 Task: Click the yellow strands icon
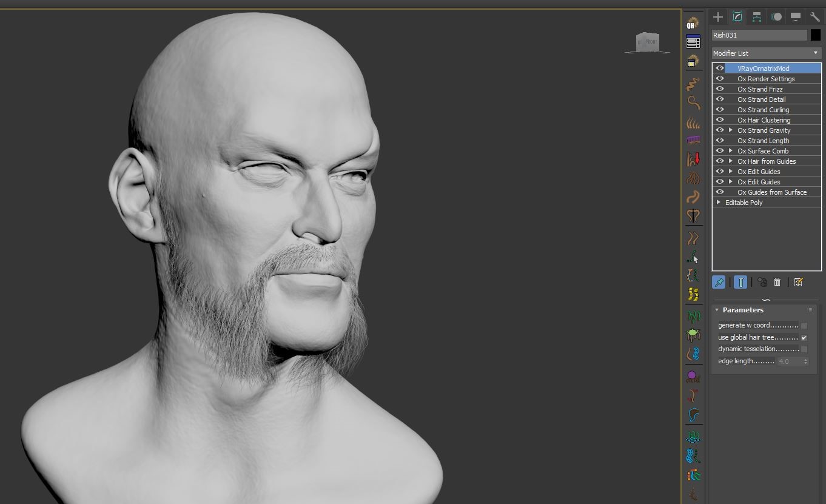(x=693, y=295)
